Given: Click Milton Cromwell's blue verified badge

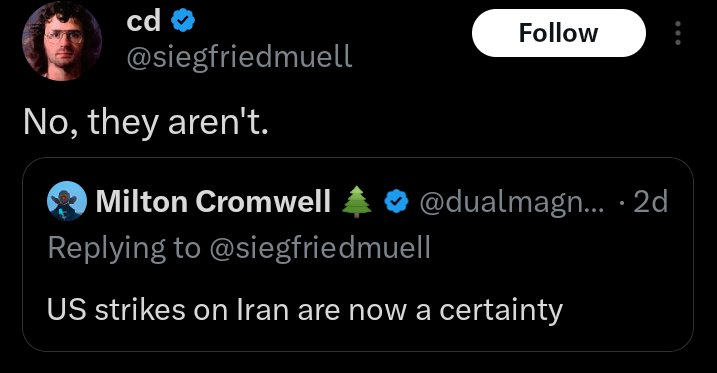Looking at the screenshot, I should coord(396,201).
